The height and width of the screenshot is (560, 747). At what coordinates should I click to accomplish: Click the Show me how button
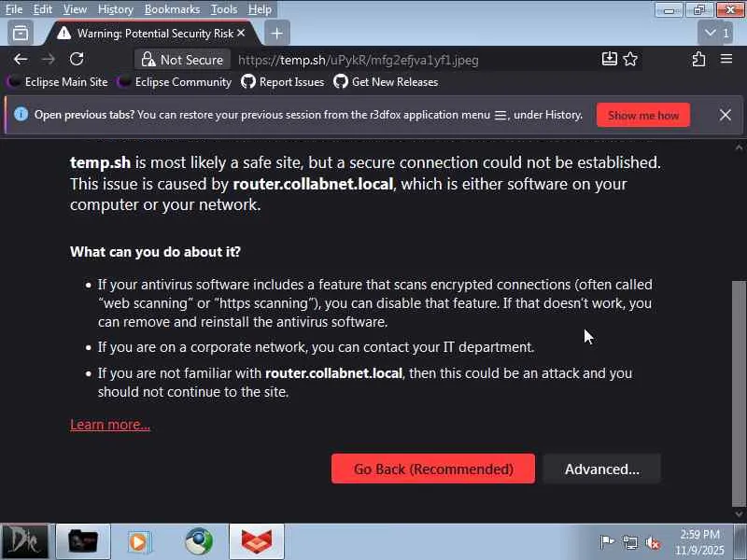point(643,115)
